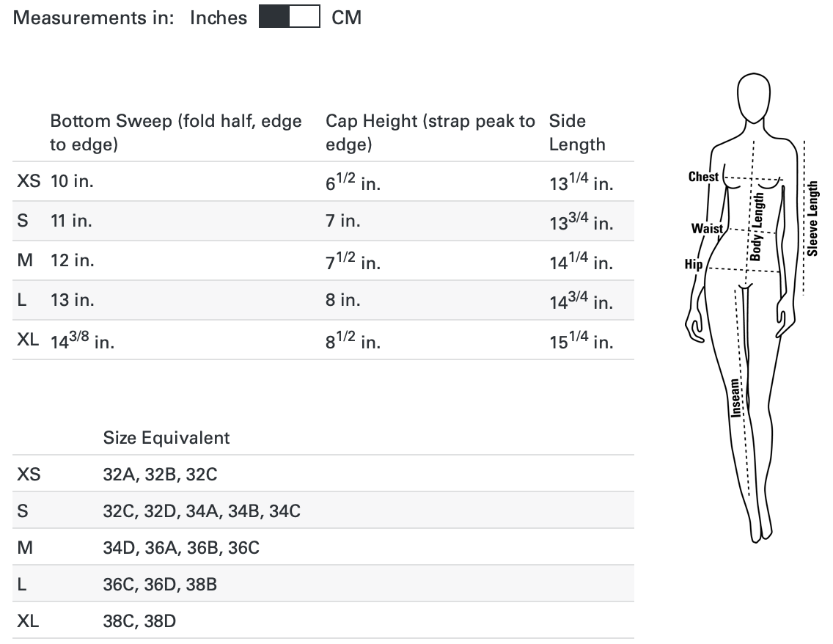
Task: Click the Bottom Sweep column header
Action: pos(176,132)
